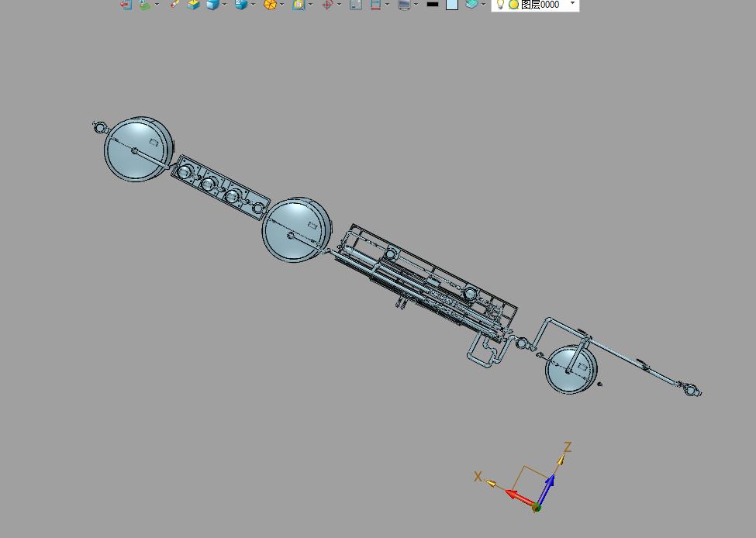Click the red axis arrow on triad
The width and height of the screenshot is (756, 538).
pos(520,498)
